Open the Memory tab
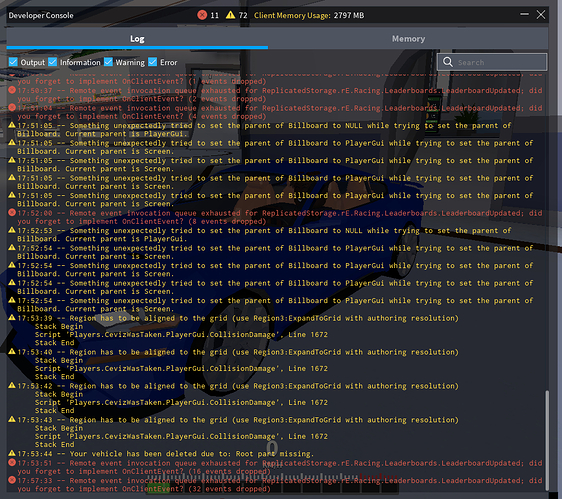Image resolution: width=562 pixels, height=499 pixels. (x=408, y=39)
